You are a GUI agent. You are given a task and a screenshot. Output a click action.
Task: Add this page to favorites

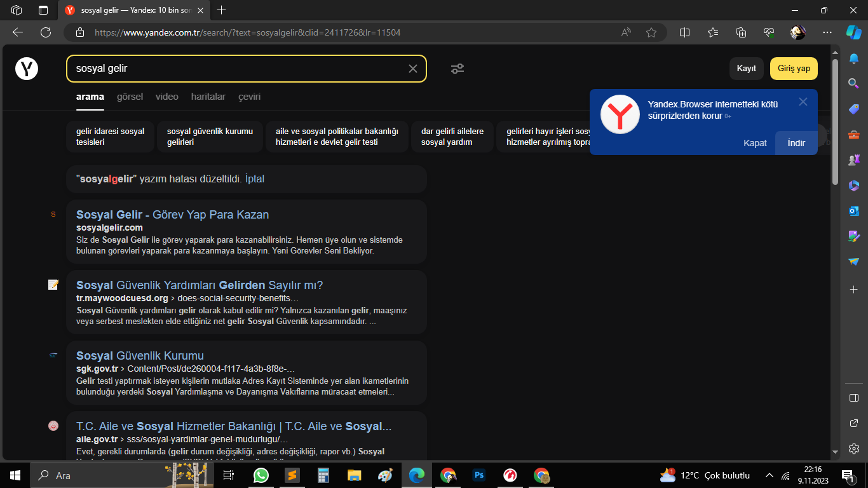(x=651, y=32)
